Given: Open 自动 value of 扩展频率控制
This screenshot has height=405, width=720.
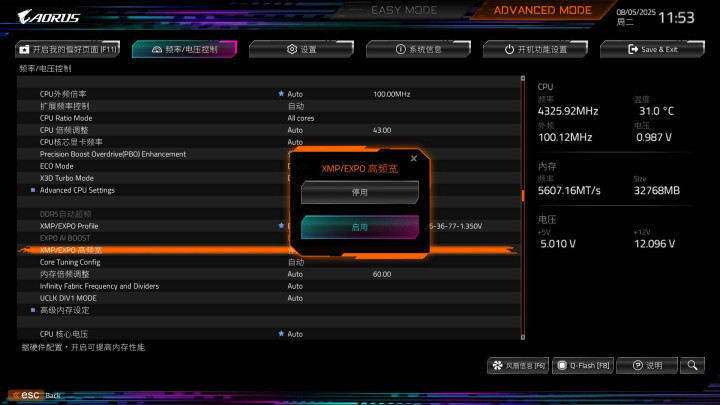Looking at the screenshot, I should 296,106.
